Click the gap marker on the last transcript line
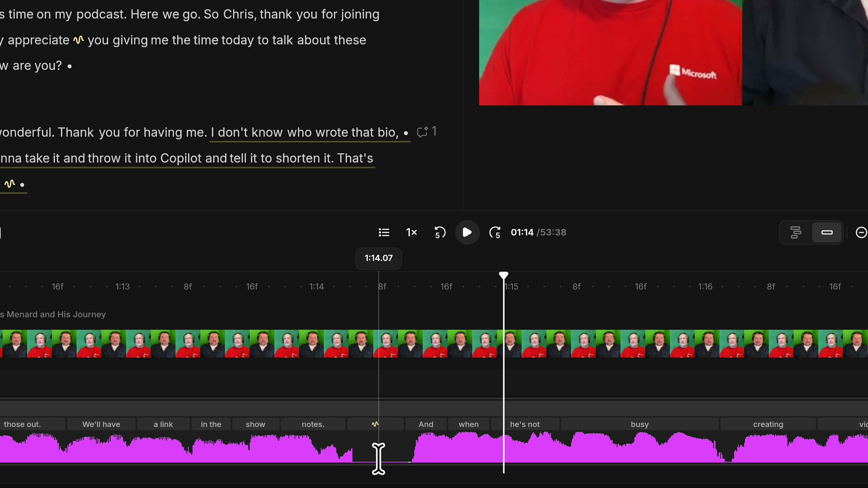The image size is (868, 488). pyautogui.click(x=10, y=184)
